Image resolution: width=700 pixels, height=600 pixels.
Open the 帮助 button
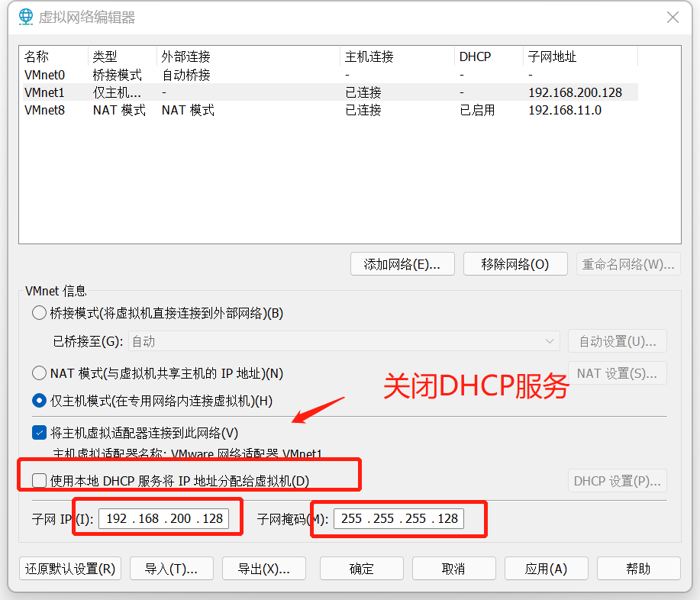pos(639,568)
